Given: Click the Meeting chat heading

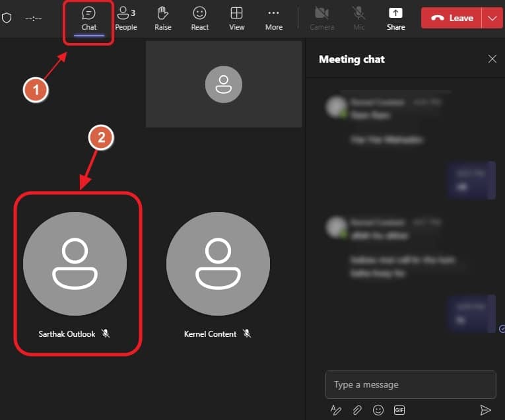Looking at the screenshot, I should (352, 59).
